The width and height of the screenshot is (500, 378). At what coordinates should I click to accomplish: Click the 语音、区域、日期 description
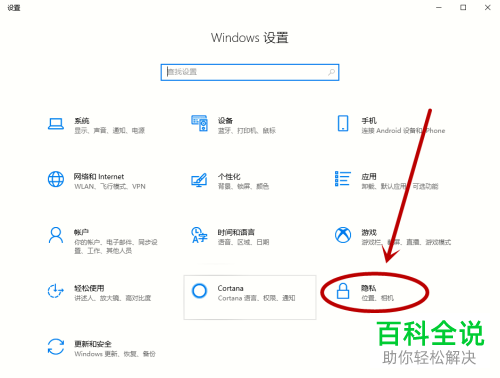click(243, 242)
